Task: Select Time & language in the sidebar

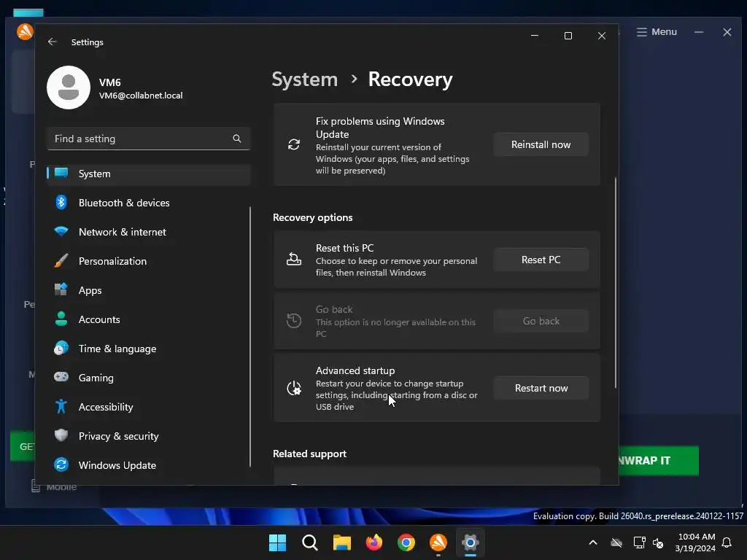Action: click(x=149, y=349)
